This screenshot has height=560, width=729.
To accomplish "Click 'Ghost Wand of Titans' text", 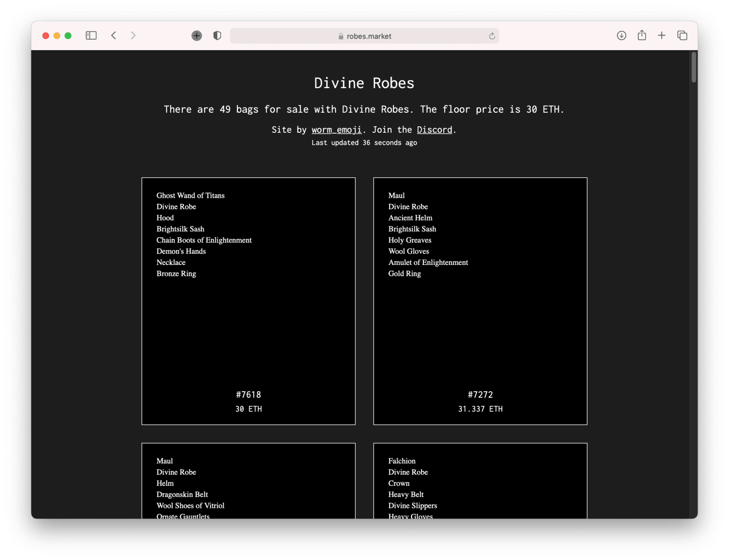I will (x=190, y=195).
